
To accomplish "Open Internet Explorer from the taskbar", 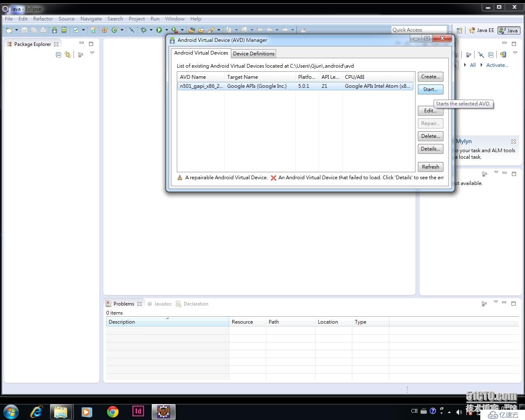I will click(x=36, y=411).
